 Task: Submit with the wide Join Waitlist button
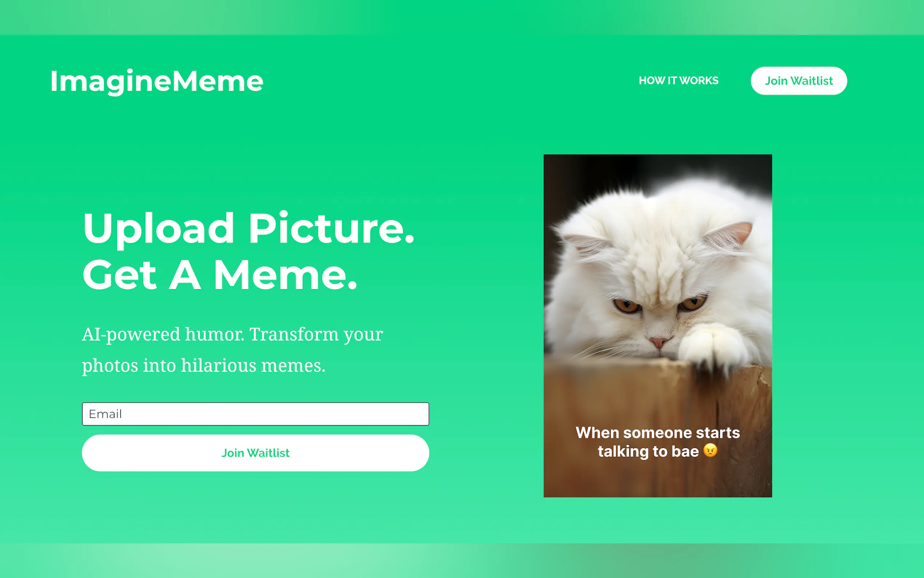coord(255,453)
